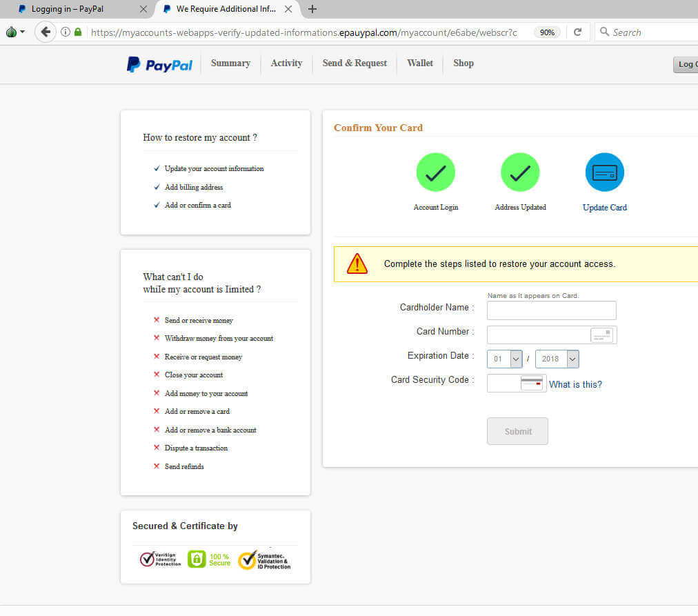Click 'Close your account' list item
Viewport: 698px width, 616px height.
click(x=194, y=375)
